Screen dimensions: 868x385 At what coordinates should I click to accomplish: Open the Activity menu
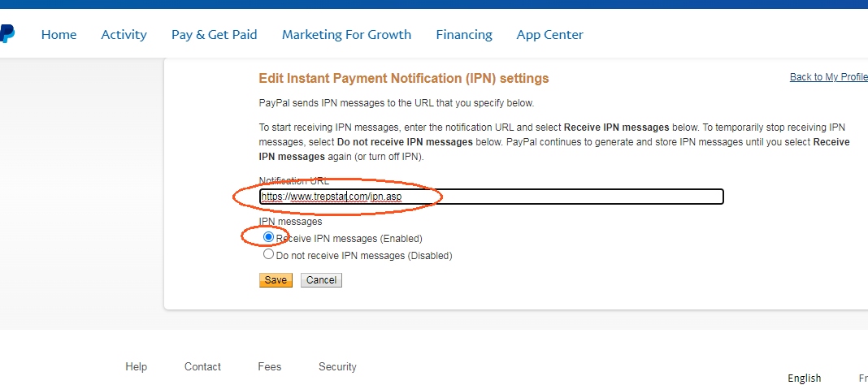tap(124, 35)
